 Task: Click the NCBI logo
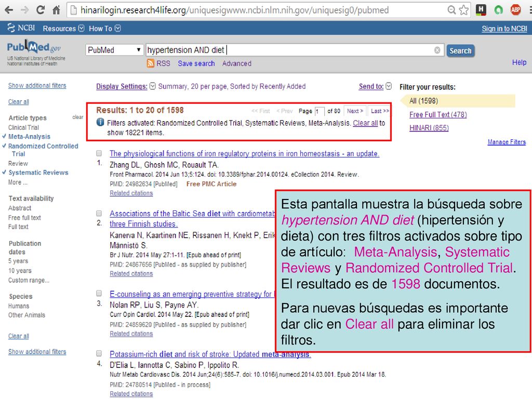pyautogui.click(x=21, y=28)
